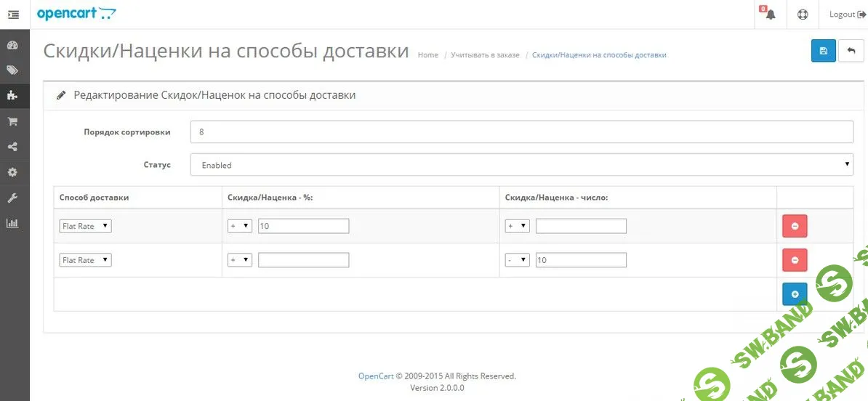Open the second row minus sign dropdown
Viewport: 868px width, 401px height.
pos(517,260)
